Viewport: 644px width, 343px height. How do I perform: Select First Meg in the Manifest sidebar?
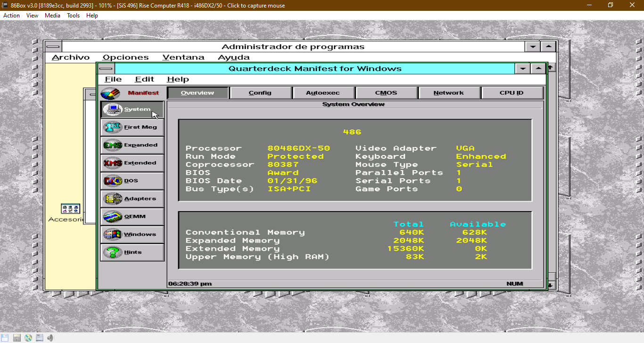click(132, 127)
